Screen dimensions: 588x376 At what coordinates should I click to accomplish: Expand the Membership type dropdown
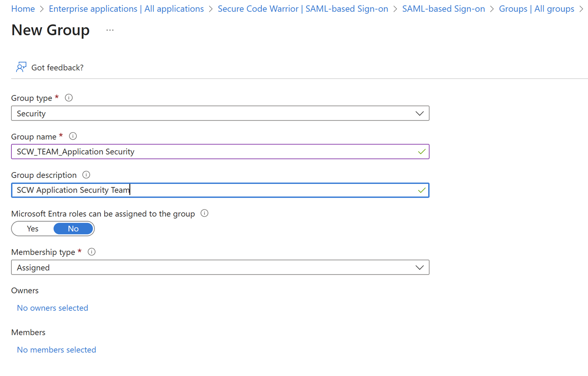[419, 267]
